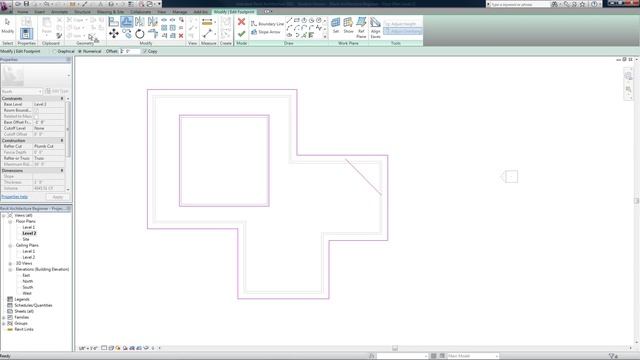Expand the Groups tree node
The width and height of the screenshot is (640, 360).
pyautogui.click(x=4, y=323)
